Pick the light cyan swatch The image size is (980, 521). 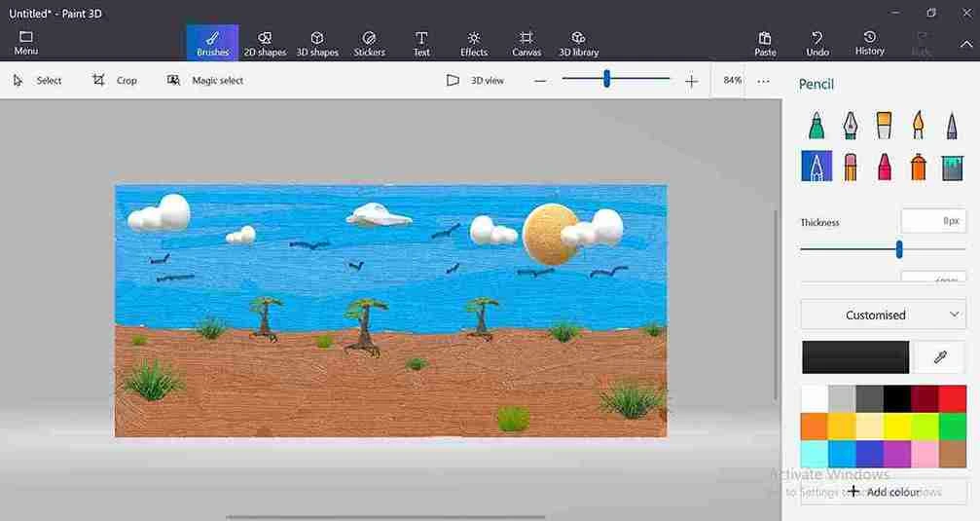pyautogui.click(x=815, y=454)
